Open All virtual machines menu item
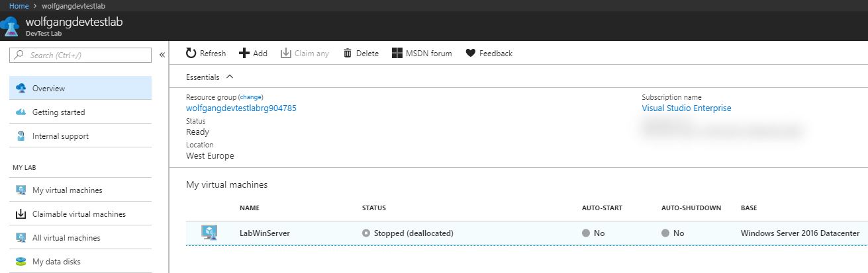Screen dimensions: 868x273 pos(80,238)
